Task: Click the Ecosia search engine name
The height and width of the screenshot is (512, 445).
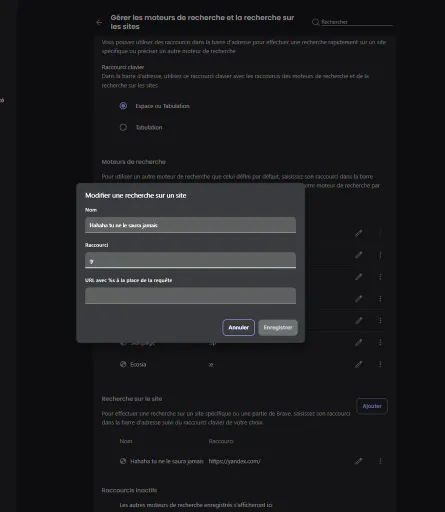Action: point(138,364)
